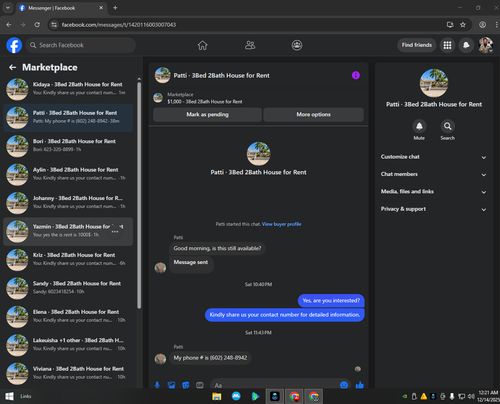Open emoji picker in message box
The height and width of the screenshot is (404, 500).
[x=344, y=385]
